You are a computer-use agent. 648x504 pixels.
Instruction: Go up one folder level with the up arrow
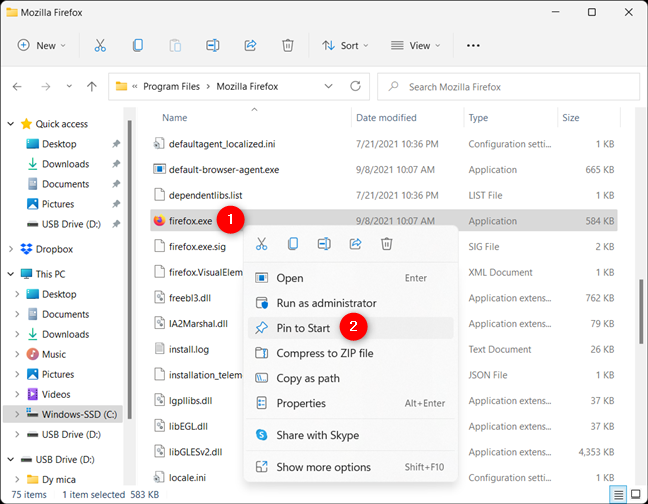click(92, 86)
